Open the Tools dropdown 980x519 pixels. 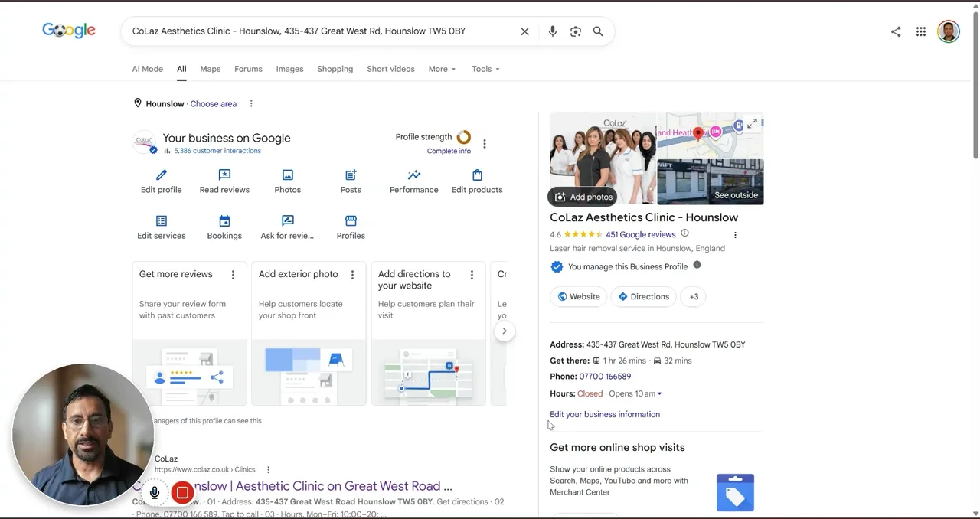[485, 69]
